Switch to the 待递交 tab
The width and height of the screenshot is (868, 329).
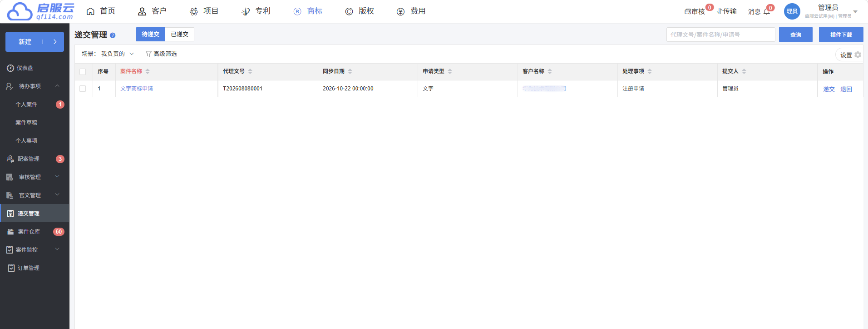tap(150, 34)
